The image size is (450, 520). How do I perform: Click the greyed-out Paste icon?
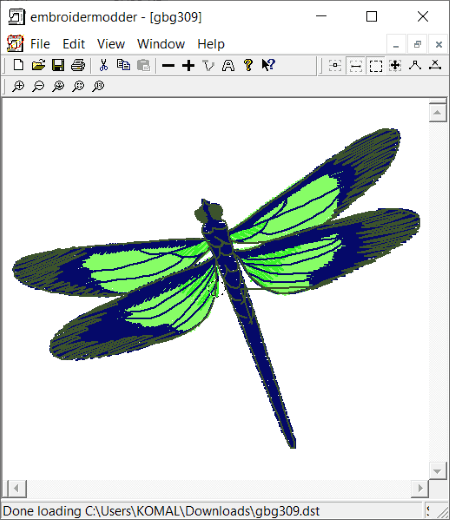click(x=143, y=65)
